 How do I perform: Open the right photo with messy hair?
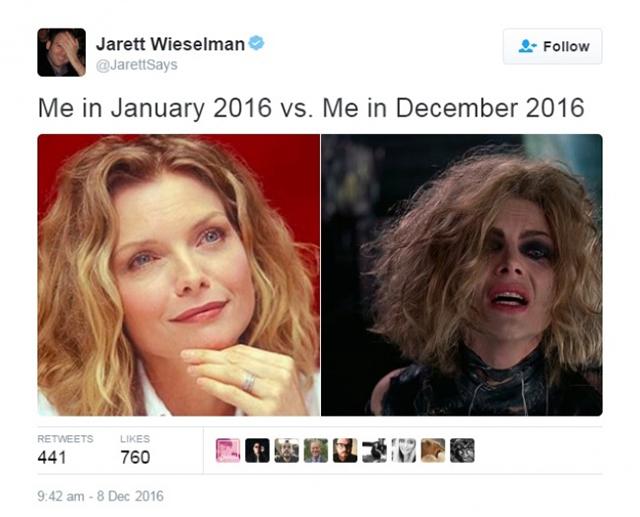pos(462,275)
